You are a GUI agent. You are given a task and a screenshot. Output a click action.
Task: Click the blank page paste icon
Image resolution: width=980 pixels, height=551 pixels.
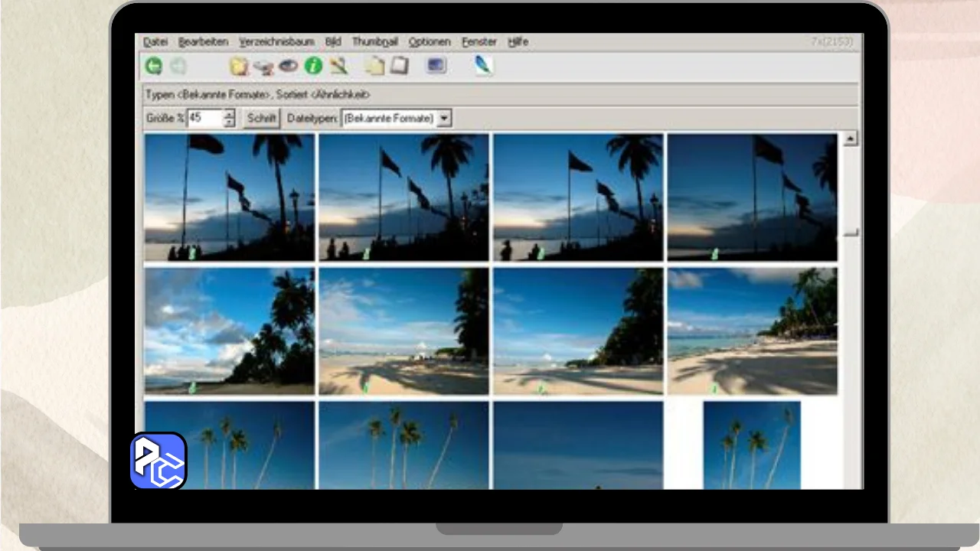tap(399, 67)
